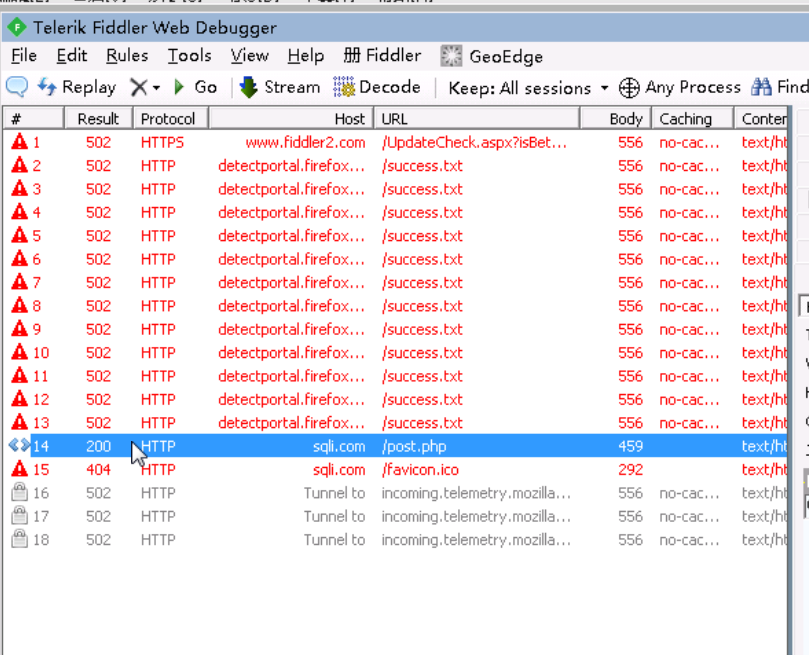Viewport: 809px width, 655px height.
Task: Open the Remove sessions dropdown arrow
Action: (x=156, y=88)
